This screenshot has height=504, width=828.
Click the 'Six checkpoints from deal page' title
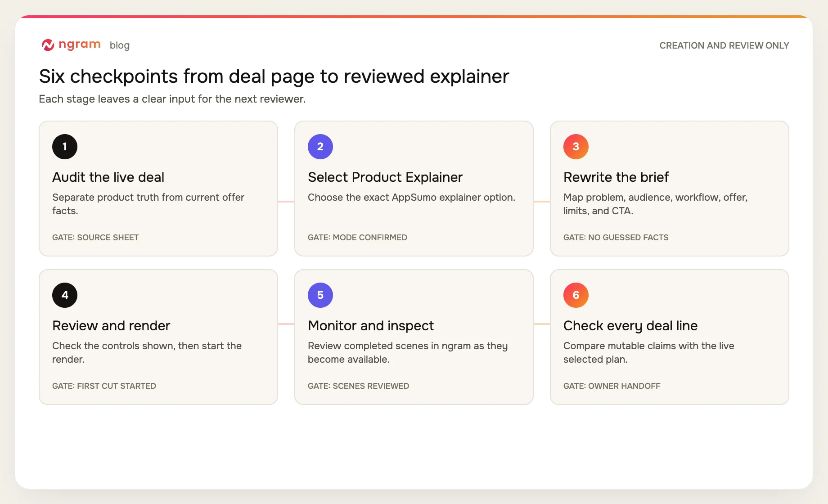[x=274, y=76]
